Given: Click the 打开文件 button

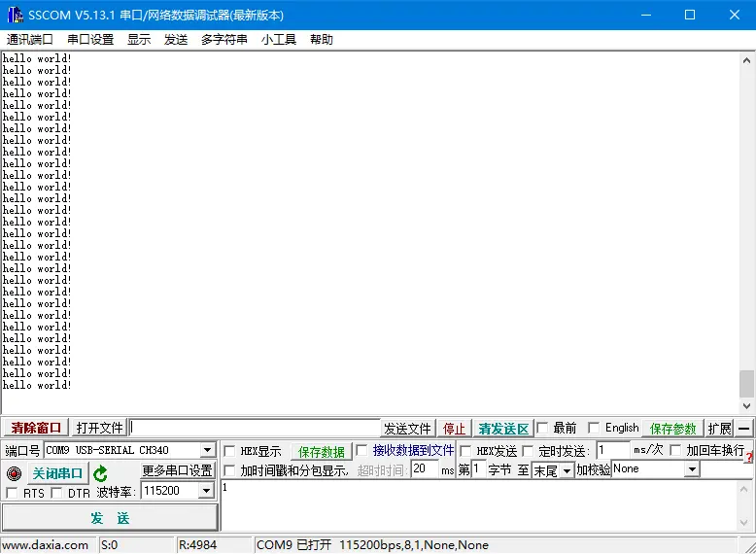Looking at the screenshot, I should (x=99, y=428).
